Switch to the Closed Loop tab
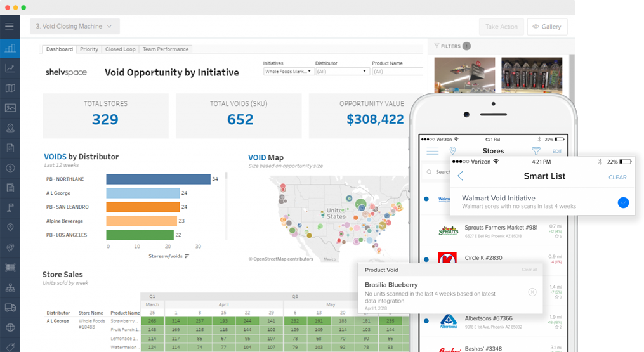Image resolution: width=644 pixels, height=352 pixels. 121,49
